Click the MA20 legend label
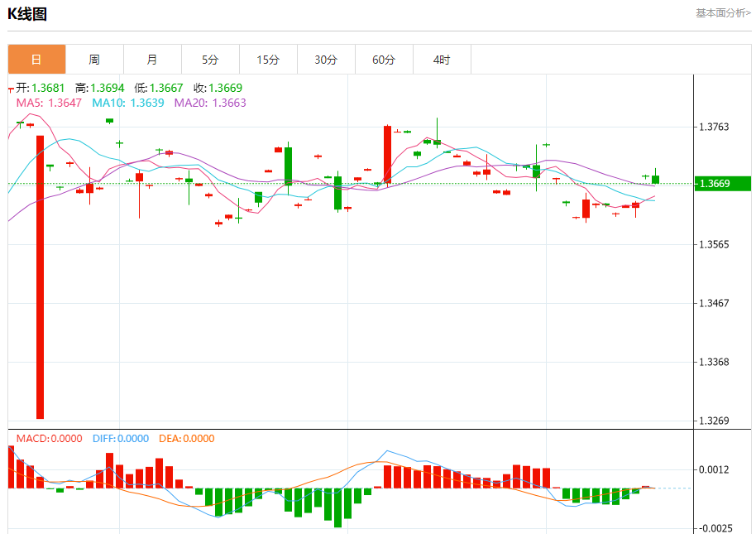 pyautogui.click(x=209, y=103)
